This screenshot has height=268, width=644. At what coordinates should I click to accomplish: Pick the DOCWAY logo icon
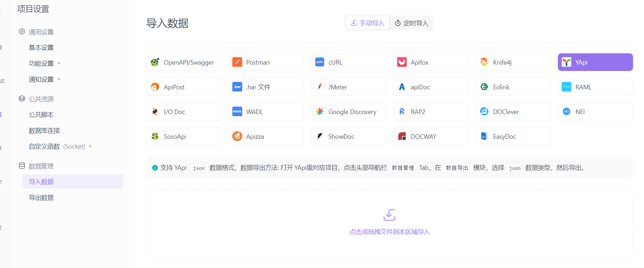tap(402, 136)
